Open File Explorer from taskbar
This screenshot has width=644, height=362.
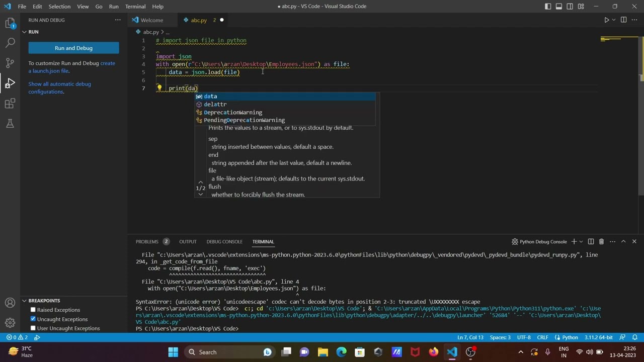(323, 352)
